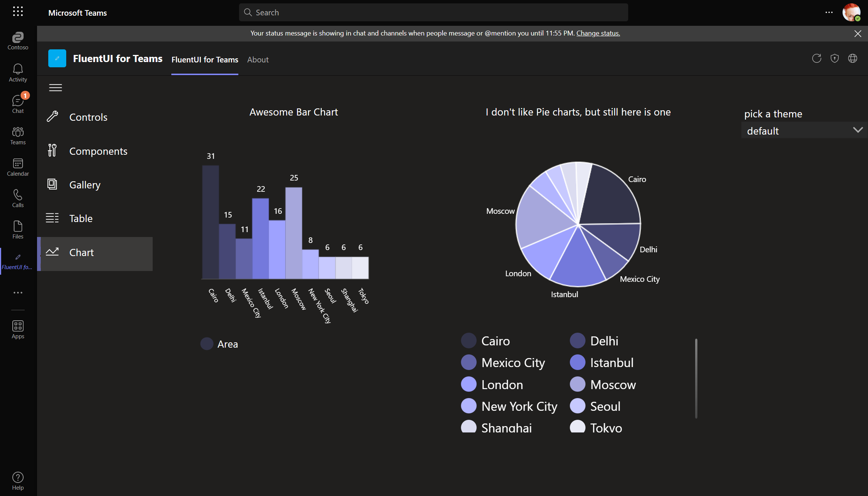Screen dimensions: 868x496
Task: Open the pick a theme dropdown
Action: 804,130
